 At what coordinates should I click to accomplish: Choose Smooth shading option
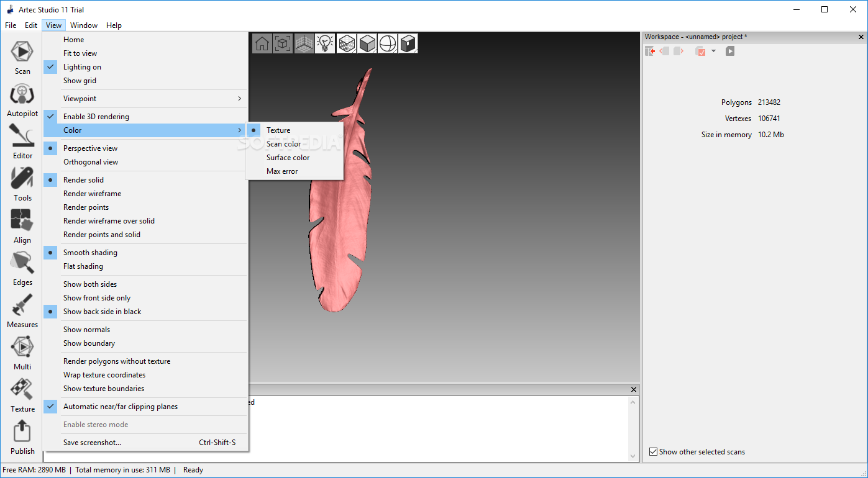pos(145,253)
